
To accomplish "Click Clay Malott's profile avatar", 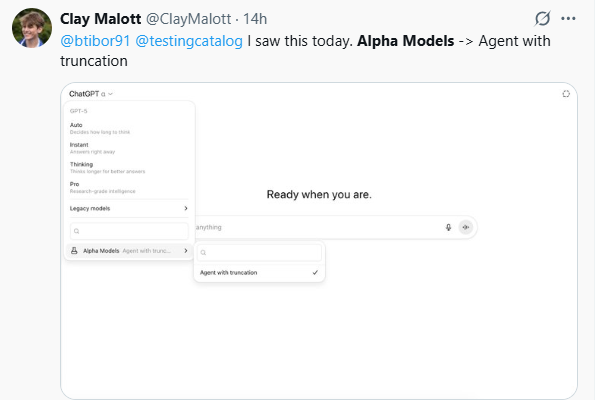I will [x=32, y=30].
